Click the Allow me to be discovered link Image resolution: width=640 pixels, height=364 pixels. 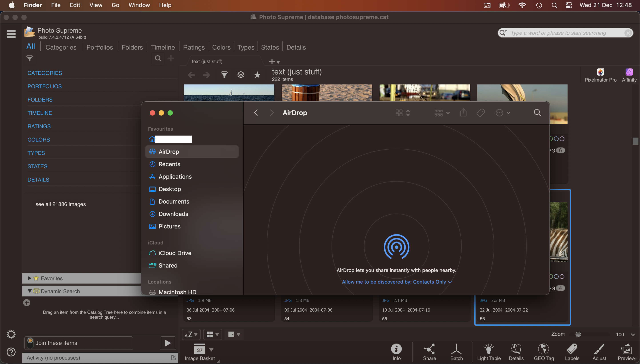pos(396,282)
